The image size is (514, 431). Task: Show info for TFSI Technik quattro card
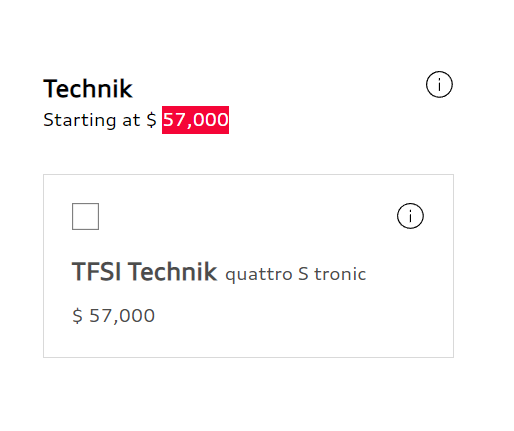(410, 216)
